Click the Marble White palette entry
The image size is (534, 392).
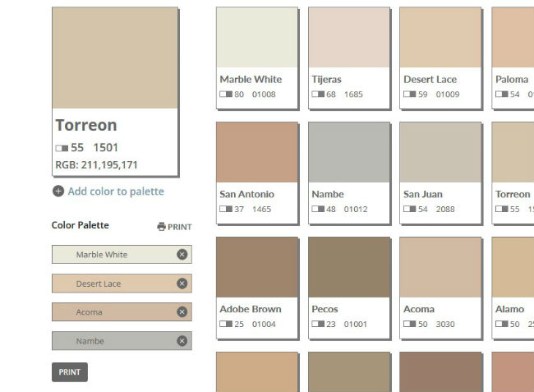pos(122,254)
